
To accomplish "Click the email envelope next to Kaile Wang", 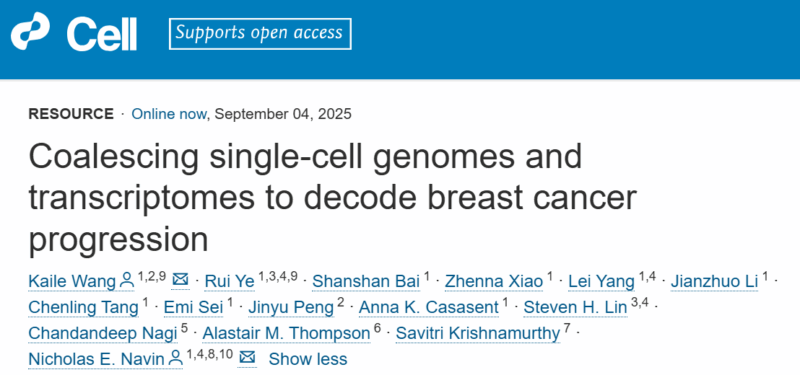I will [181, 280].
